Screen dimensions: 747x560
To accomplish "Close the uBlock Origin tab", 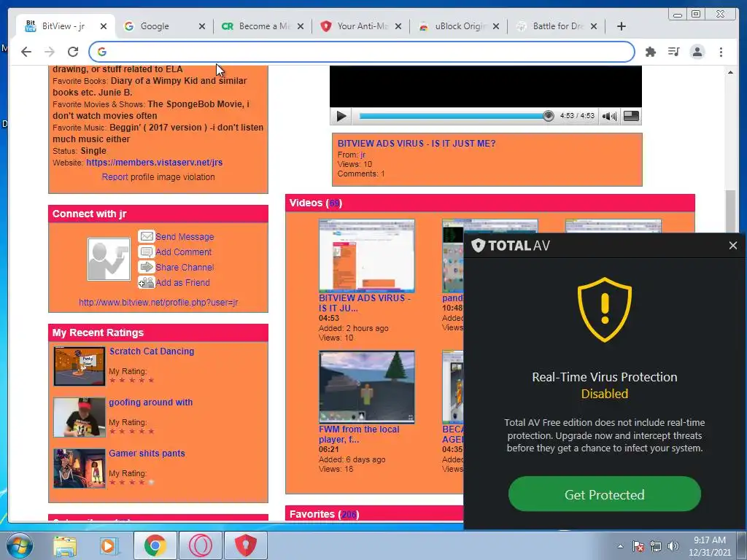I will pyautogui.click(x=496, y=26).
